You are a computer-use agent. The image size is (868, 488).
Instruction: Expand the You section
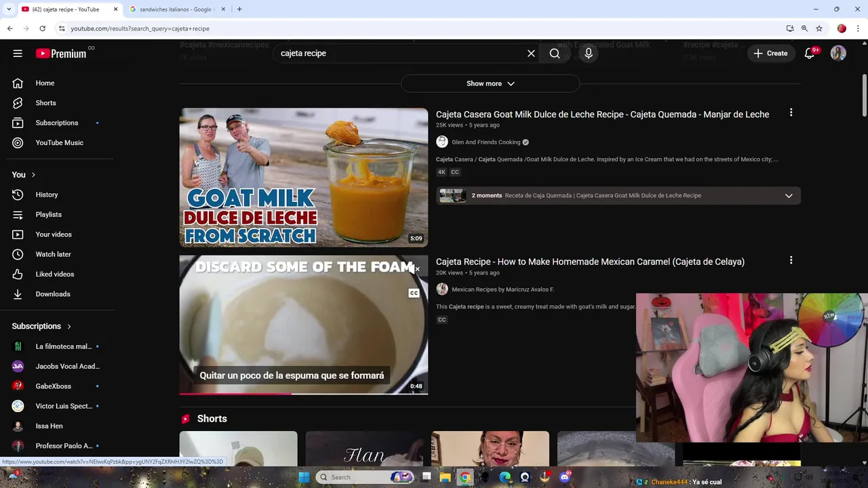pos(24,175)
